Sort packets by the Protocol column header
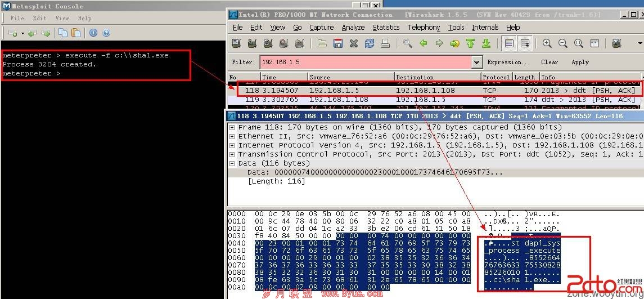Viewport: 644px width, 299px height. pos(496,77)
